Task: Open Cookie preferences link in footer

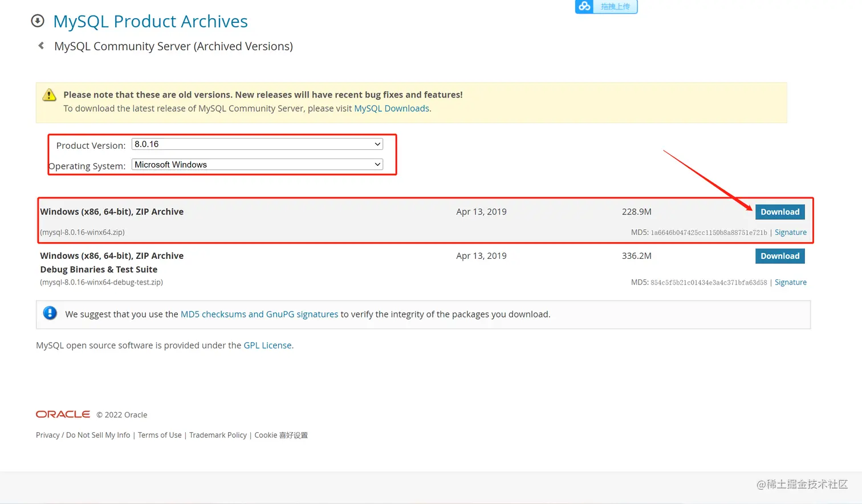Action: 281,435
